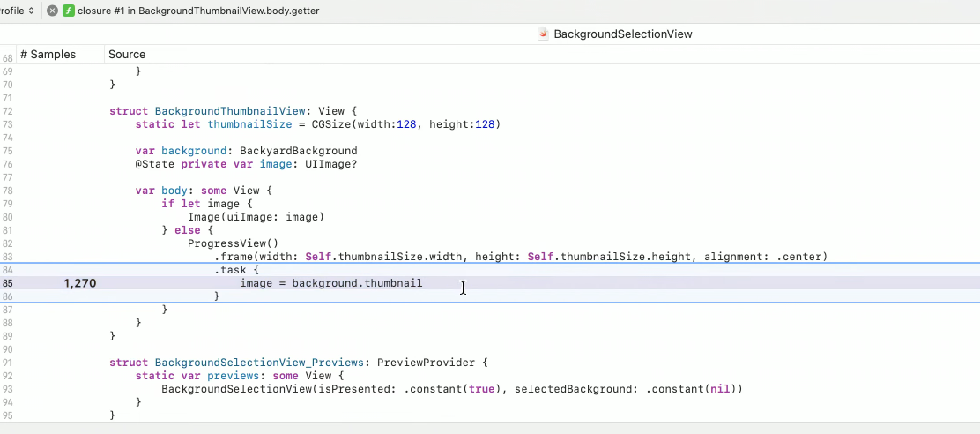Close the closure #1 filter with the x icon
Screen dimensions: 980x434
(53, 11)
